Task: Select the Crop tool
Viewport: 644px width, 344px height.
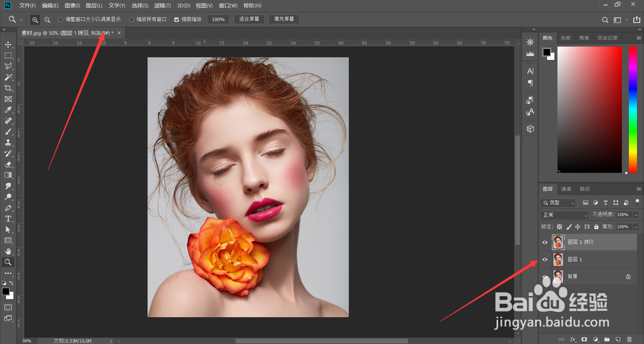Action: (8, 88)
